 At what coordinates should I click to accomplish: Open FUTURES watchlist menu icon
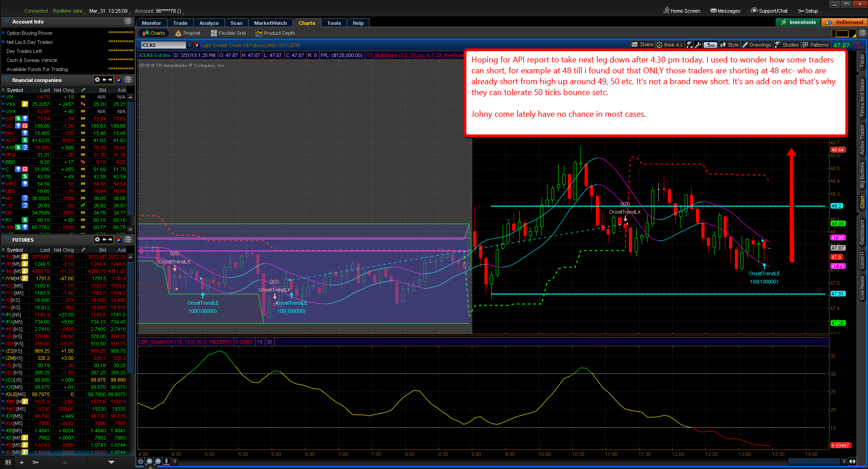point(128,239)
